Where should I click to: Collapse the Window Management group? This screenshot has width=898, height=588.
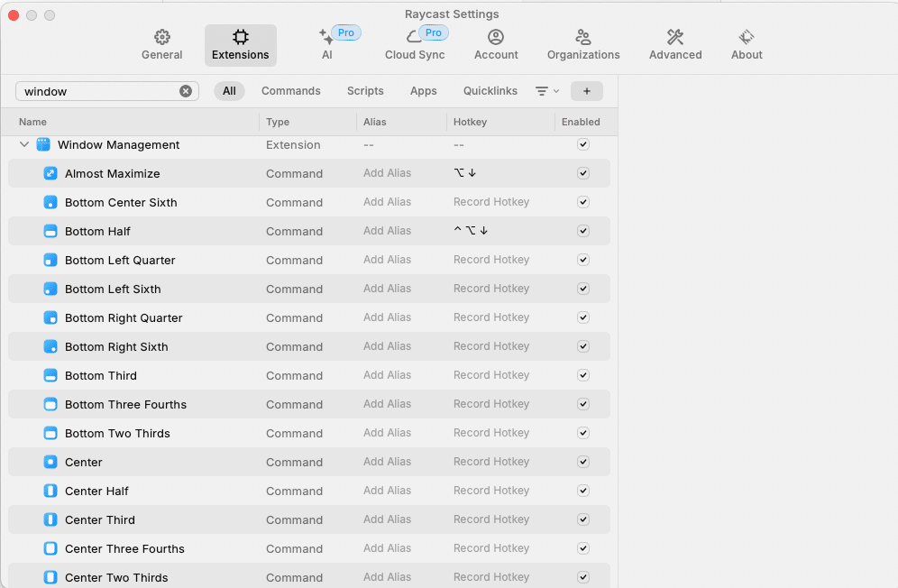(24, 144)
